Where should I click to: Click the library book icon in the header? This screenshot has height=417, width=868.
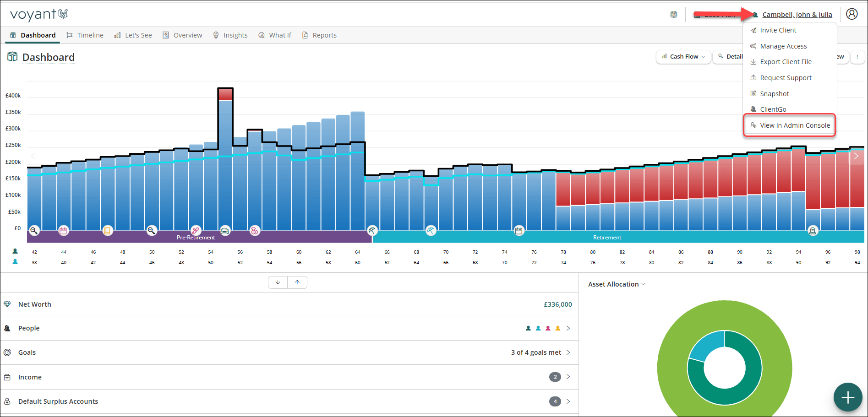[x=674, y=15]
